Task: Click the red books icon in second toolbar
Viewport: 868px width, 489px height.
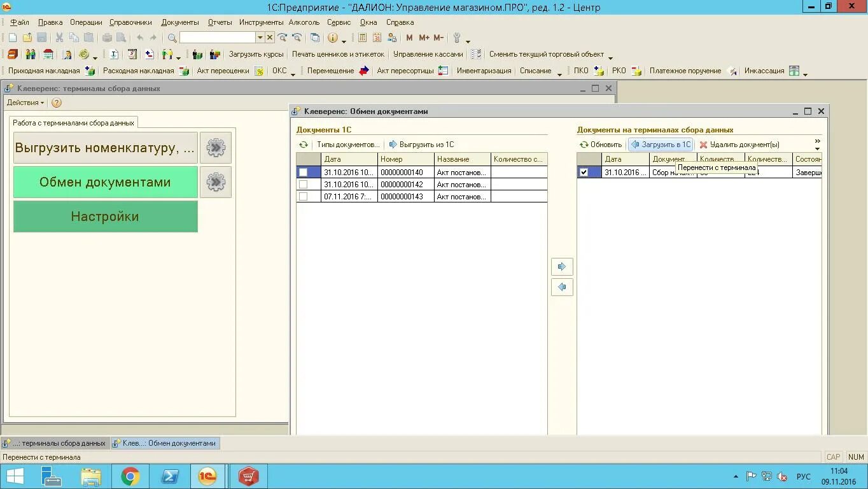Action: click(x=13, y=54)
